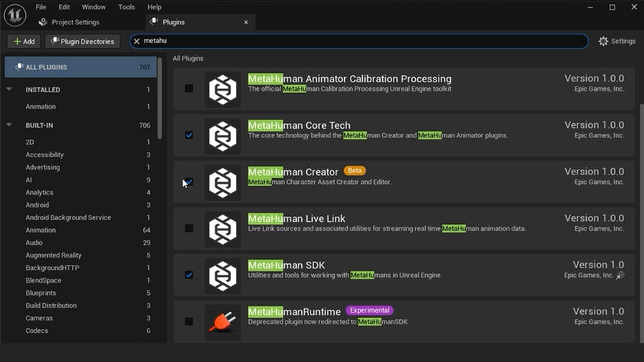The image size is (644, 362).
Task: Click the MetaHuman Creator plugin icon
Action: coord(223,182)
